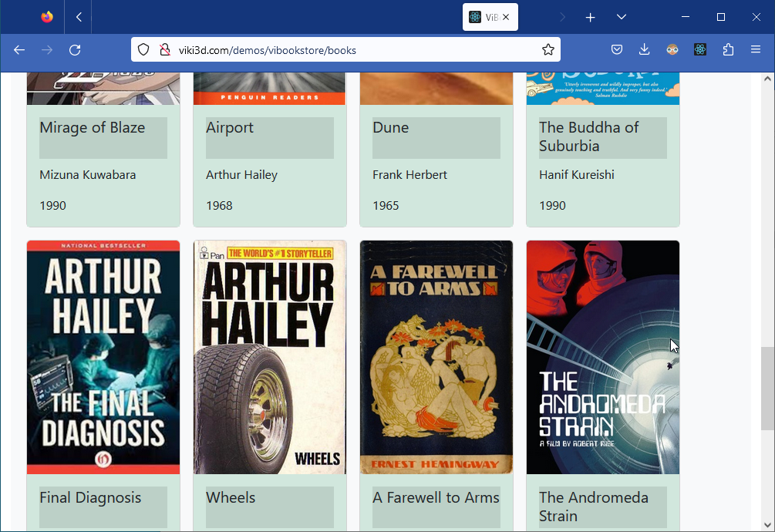This screenshot has width=775, height=532.
Task: Click A Farewell to Arms cover
Action: pos(436,357)
